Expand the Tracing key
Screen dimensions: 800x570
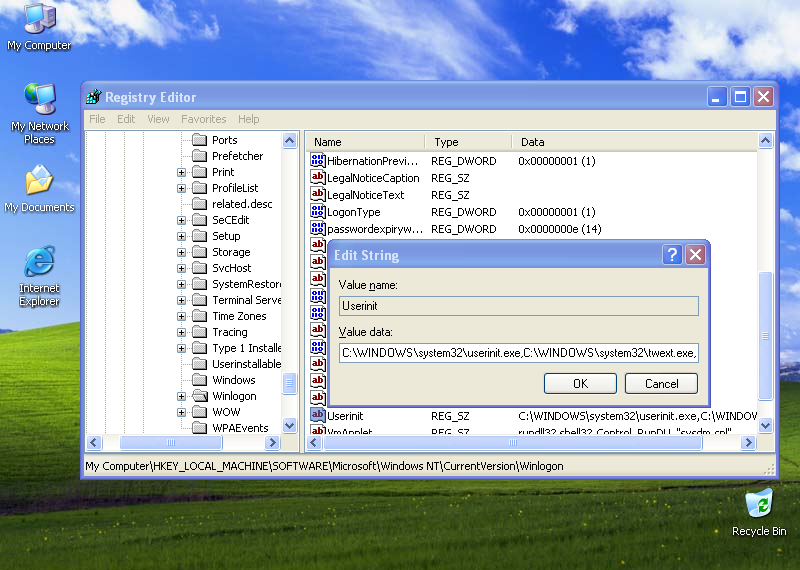pyautogui.click(x=181, y=332)
